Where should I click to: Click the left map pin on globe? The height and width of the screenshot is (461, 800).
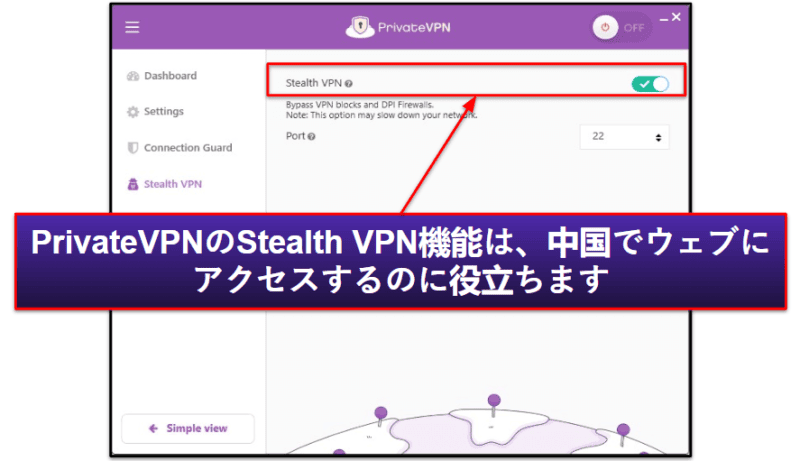click(x=381, y=417)
